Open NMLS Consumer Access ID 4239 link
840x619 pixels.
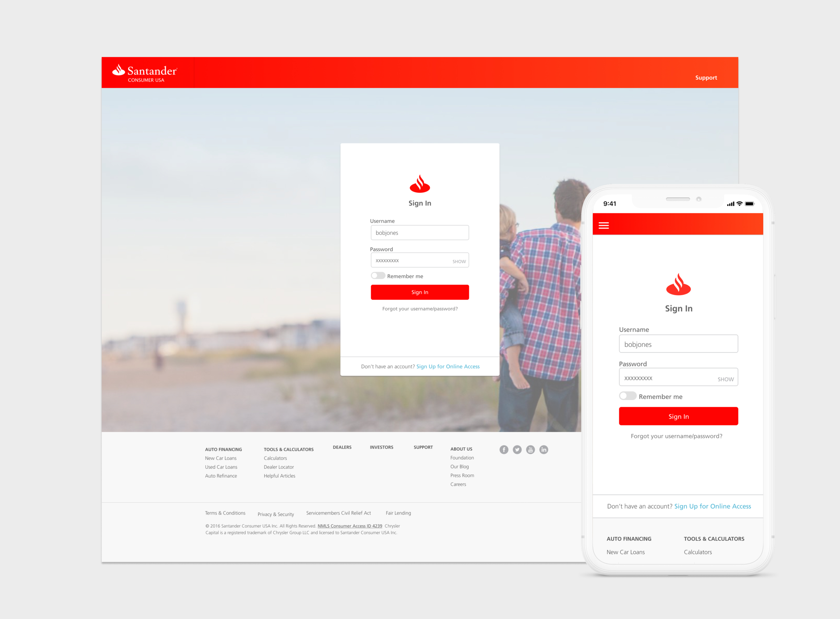point(350,526)
